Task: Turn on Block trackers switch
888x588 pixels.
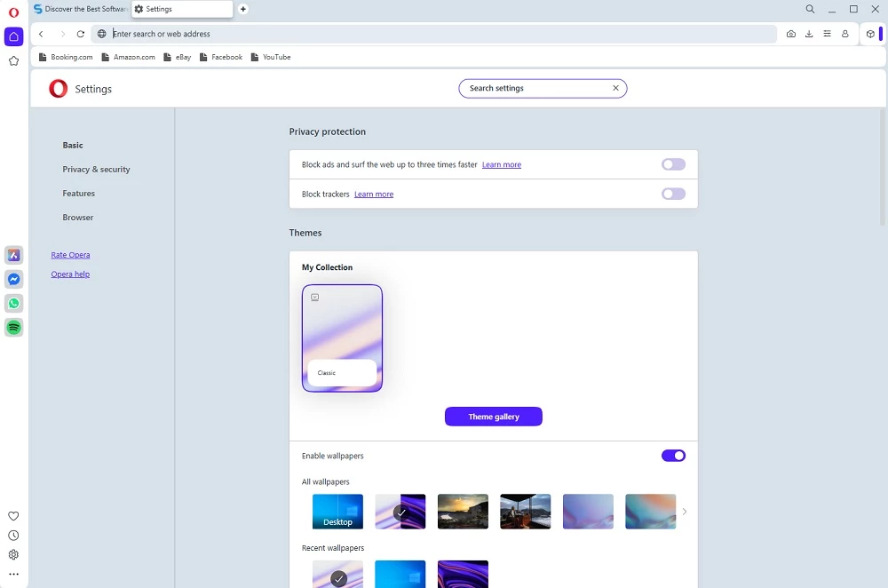Action: [x=673, y=194]
